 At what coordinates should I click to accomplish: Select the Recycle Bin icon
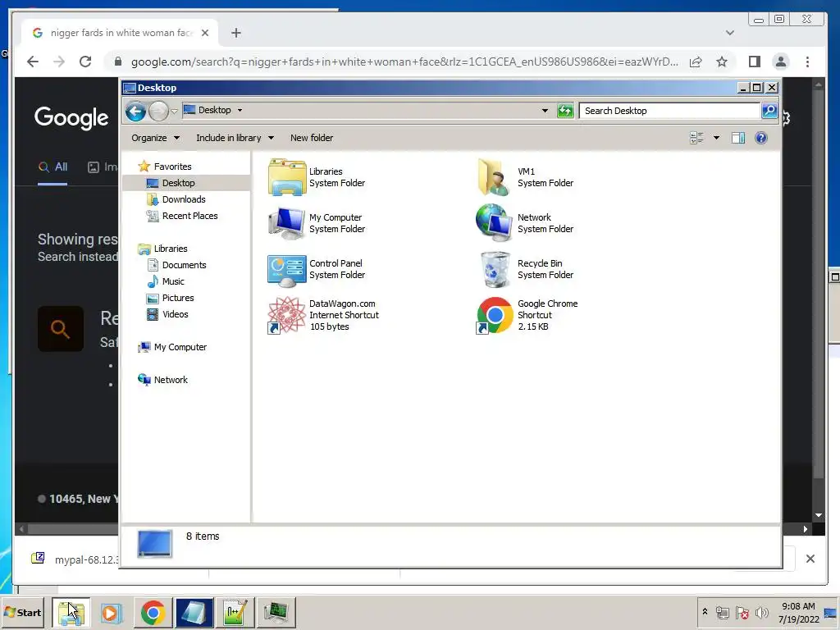(495, 269)
